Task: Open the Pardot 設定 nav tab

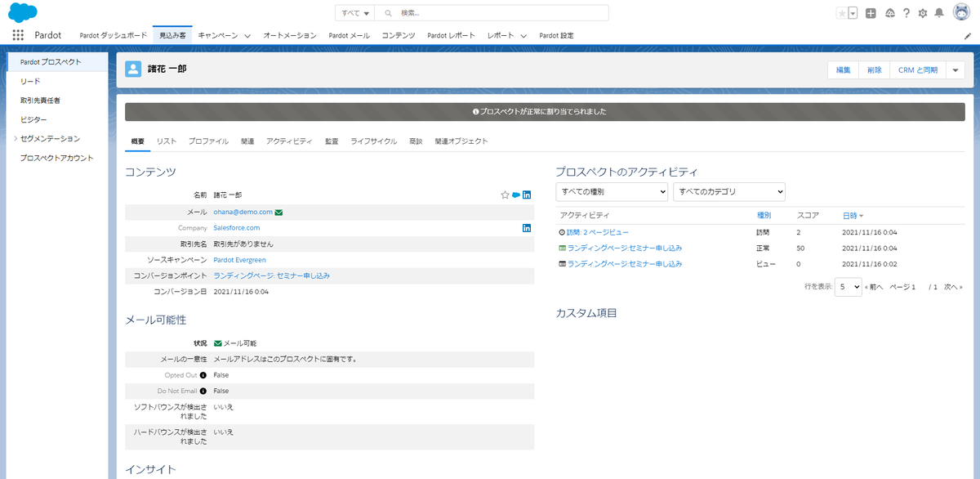Action: (556, 36)
